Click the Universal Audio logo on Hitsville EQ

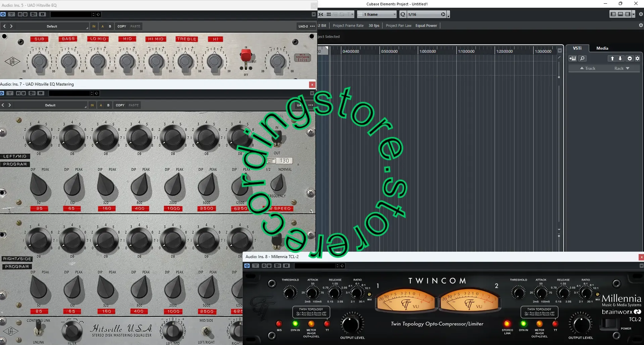tap(12, 61)
